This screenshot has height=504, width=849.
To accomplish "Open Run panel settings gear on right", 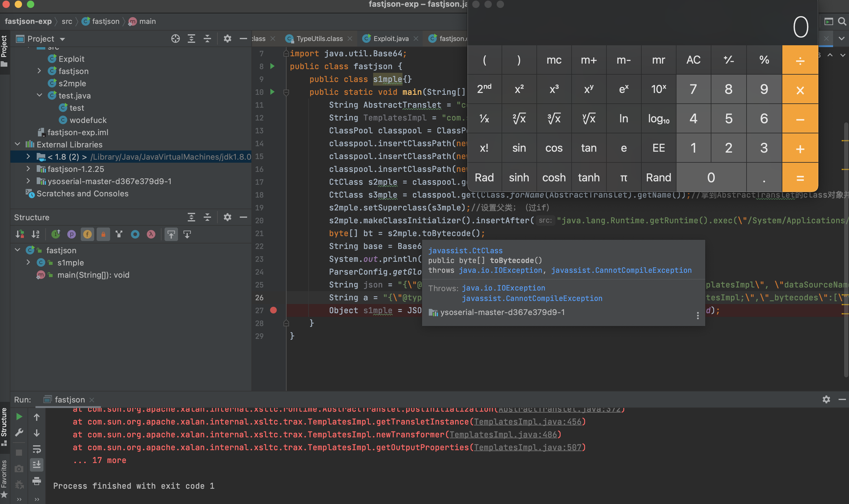I will click(826, 399).
